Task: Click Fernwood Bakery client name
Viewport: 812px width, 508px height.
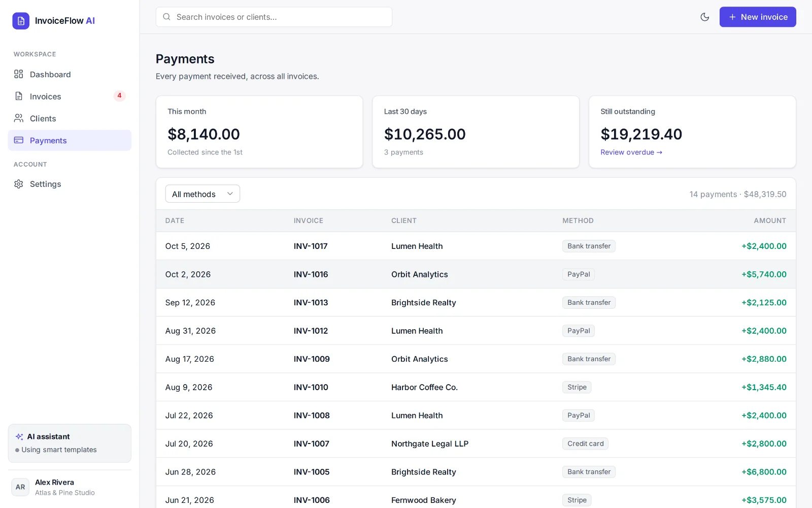Action: tap(424, 500)
